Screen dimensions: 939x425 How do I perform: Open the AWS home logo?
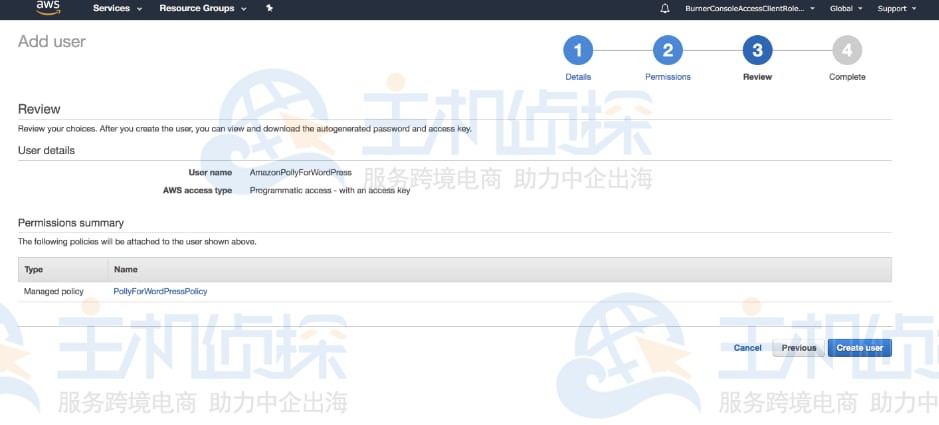48,8
